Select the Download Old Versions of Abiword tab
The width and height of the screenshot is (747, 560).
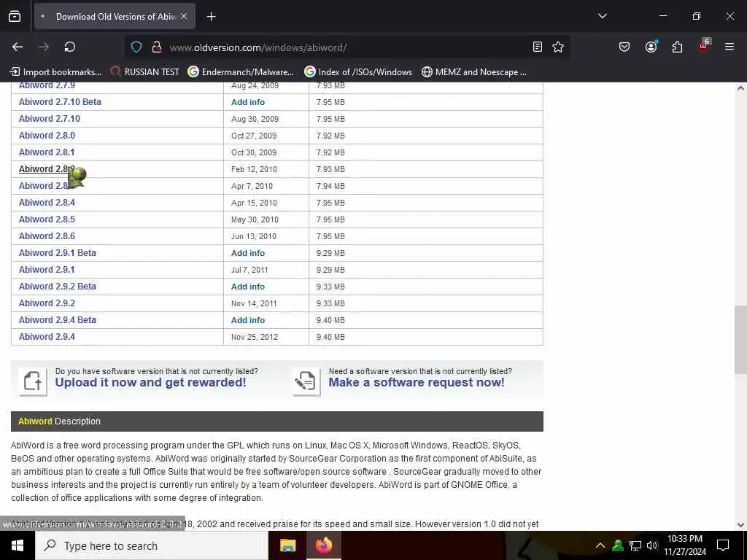pos(115,16)
